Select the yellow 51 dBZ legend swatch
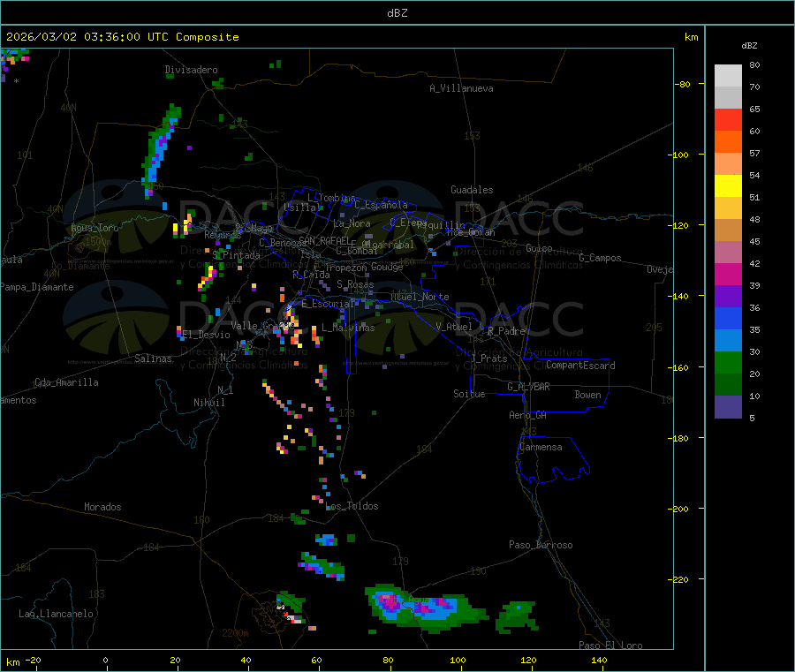795x672 pixels. 728,186
